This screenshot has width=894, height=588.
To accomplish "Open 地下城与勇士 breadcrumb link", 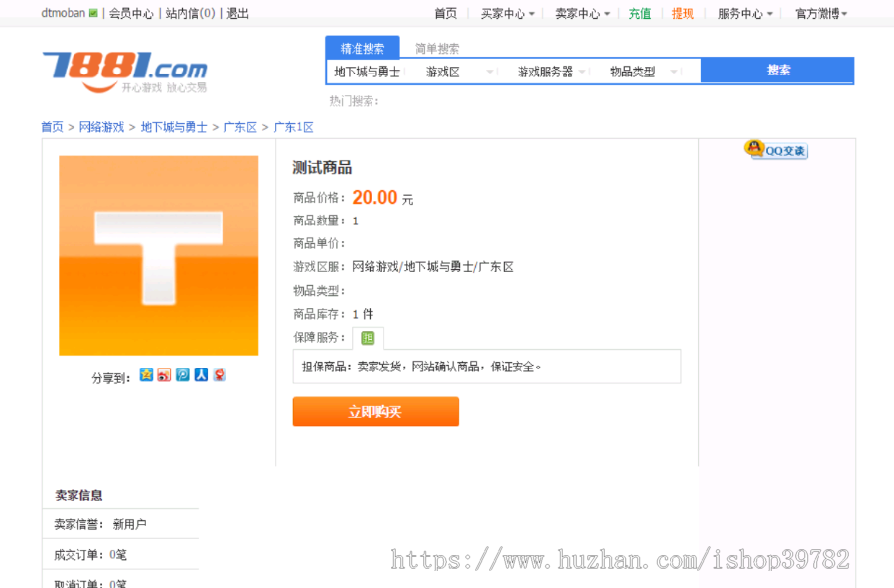I will coord(174,127).
